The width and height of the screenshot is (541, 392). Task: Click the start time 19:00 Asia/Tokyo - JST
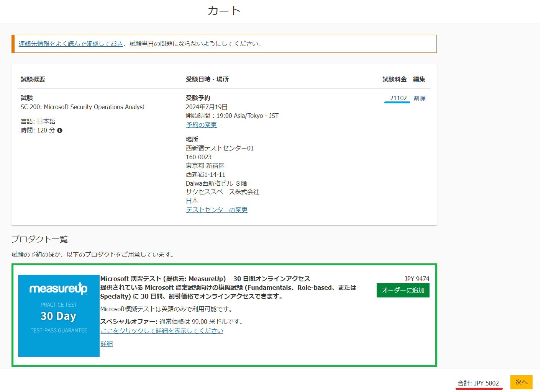(x=248, y=116)
